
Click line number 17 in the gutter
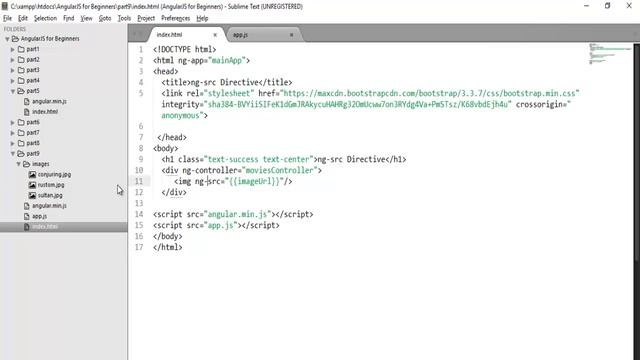(x=139, y=247)
